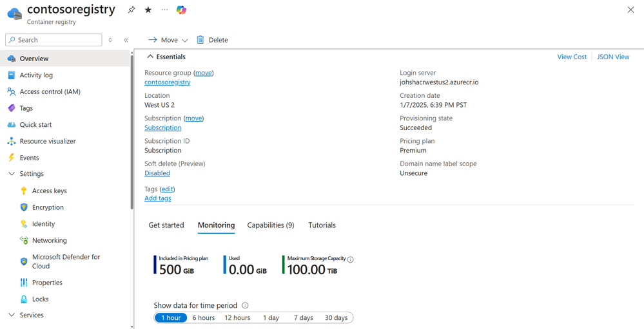Switch to the Get started tab
This screenshot has width=644, height=329.
tap(166, 225)
